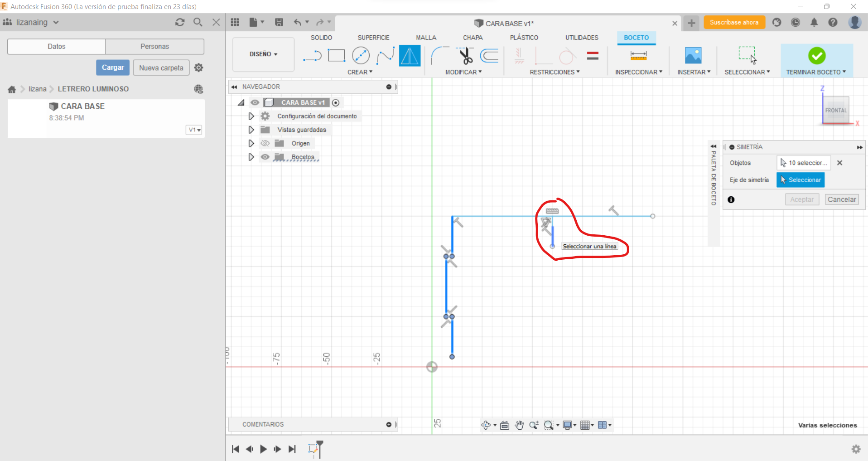Select the Fillet tool icon

(439, 56)
